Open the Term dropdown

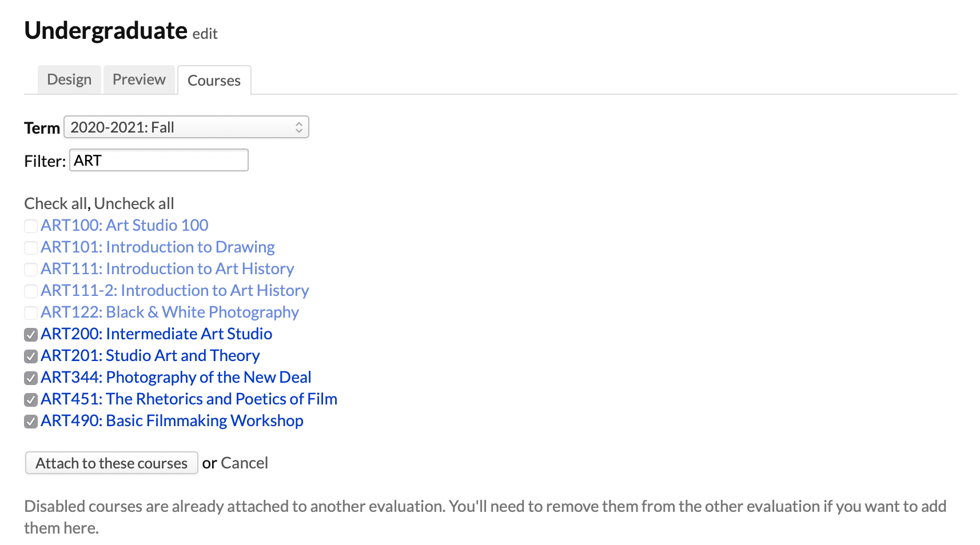pyautogui.click(x=186, y=127)
